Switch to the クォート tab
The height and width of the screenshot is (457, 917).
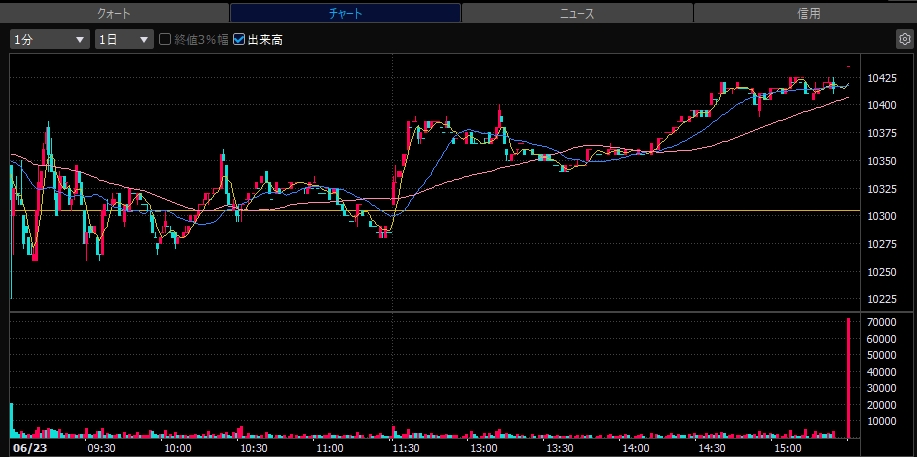coord(114,13)
